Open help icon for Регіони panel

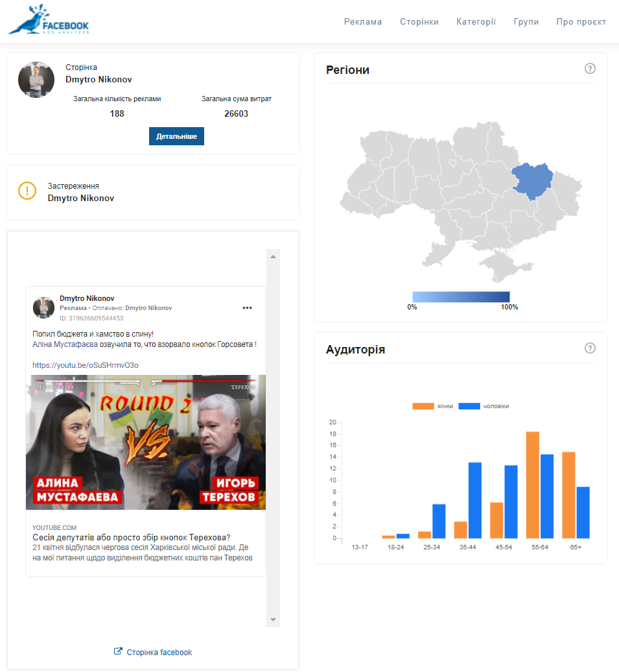pyautogui.click(x=590, y=69)
